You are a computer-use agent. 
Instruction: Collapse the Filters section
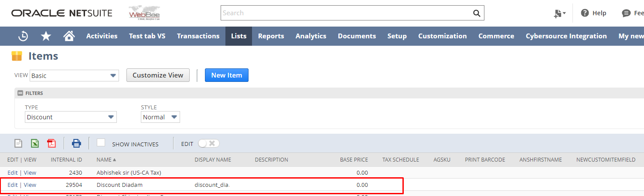tap(20, 93)
